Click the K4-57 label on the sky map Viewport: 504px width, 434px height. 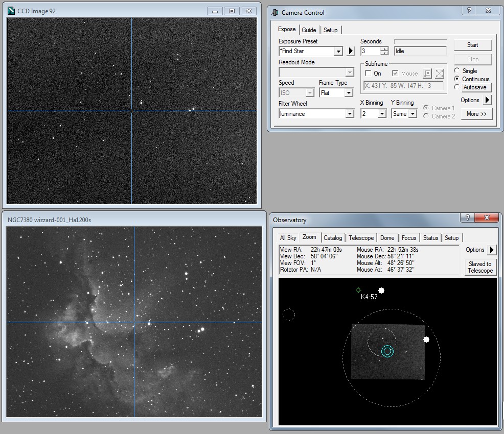pos(369,297)
